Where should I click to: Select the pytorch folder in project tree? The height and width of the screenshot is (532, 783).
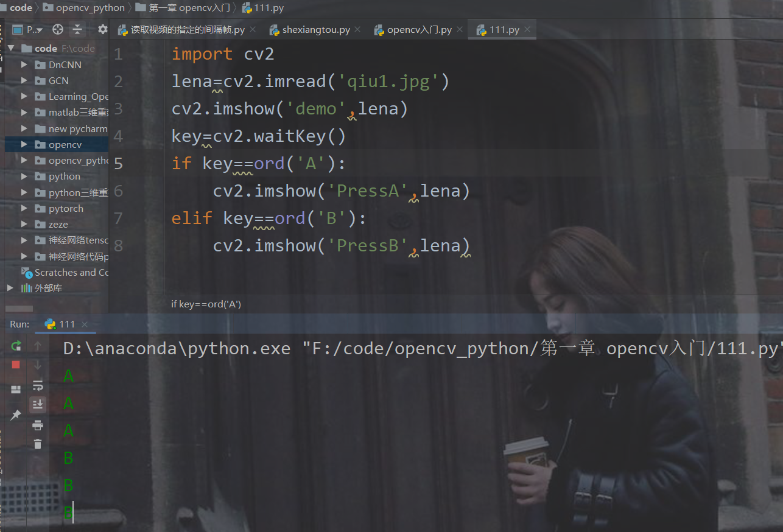click(66, 208)
